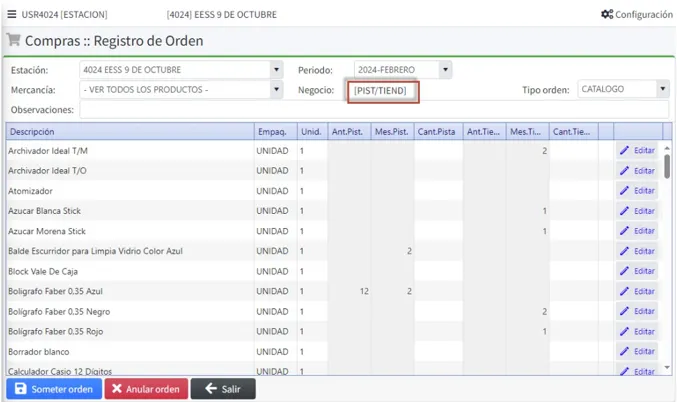677x402 pixels.
Task: Sort by Descripción column header
Action: coord(130,132)
